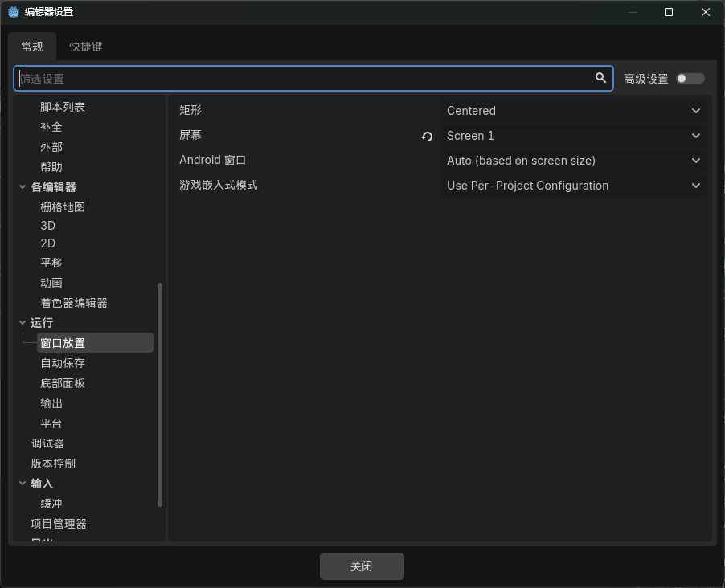Select 缓冲 in the tree

coord(51,504)
